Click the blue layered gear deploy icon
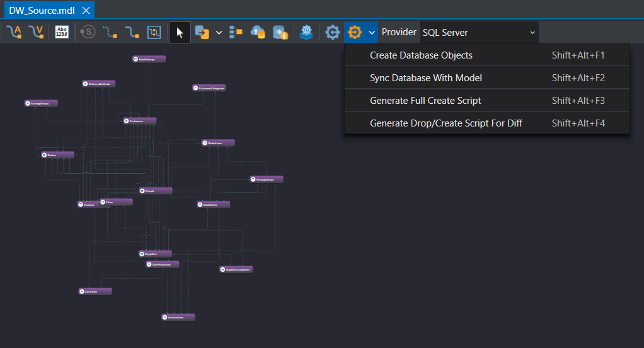 (306, 32)
